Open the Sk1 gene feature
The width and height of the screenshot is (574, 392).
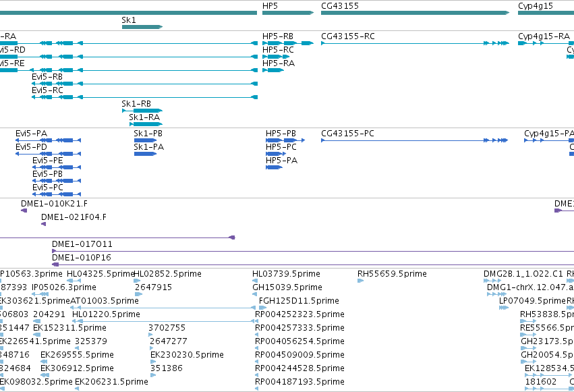point(142,27)
